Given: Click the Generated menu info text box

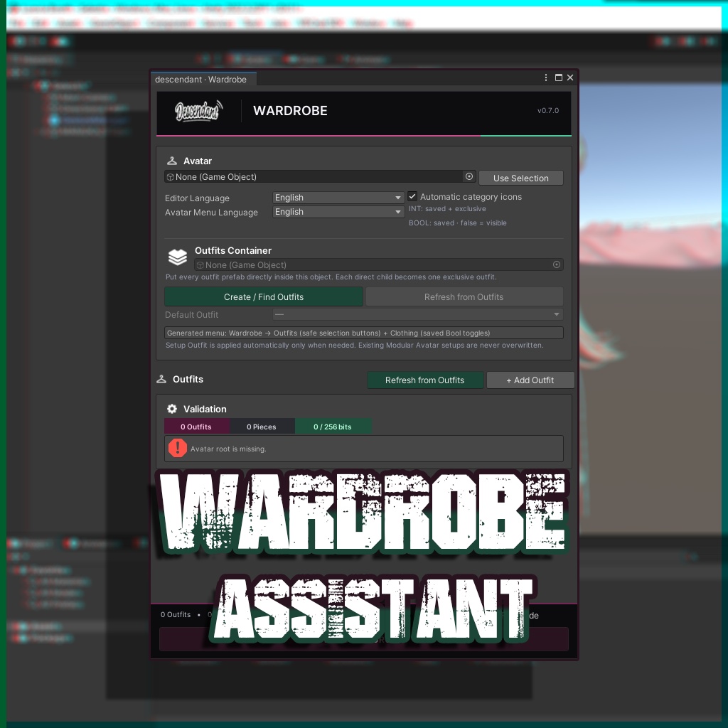Looking at the screenshot, I should pyautogui.click(x=363, y=333).
